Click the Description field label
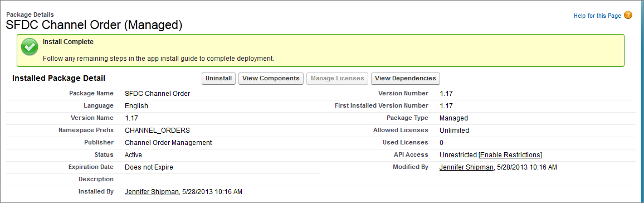This screenshot has width=644, height=203. (96, 179)
